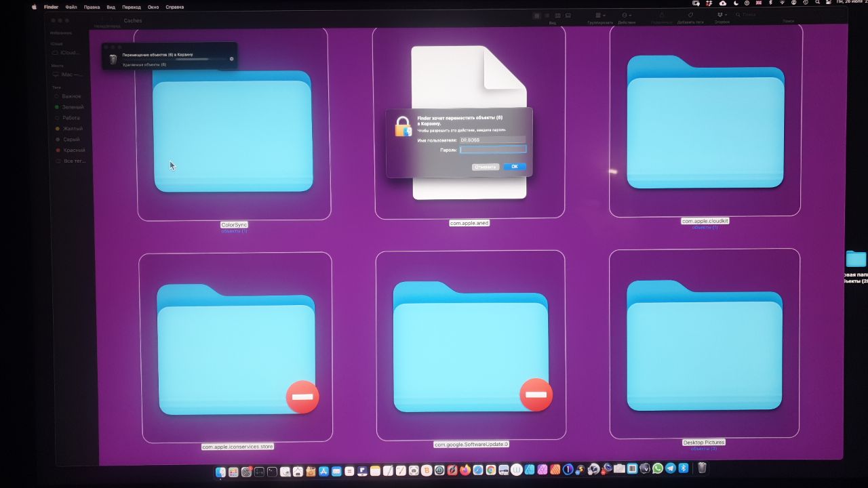The image size is (868, 488).
Task: Click the ColorSync file name label
Action: (234, 225)
